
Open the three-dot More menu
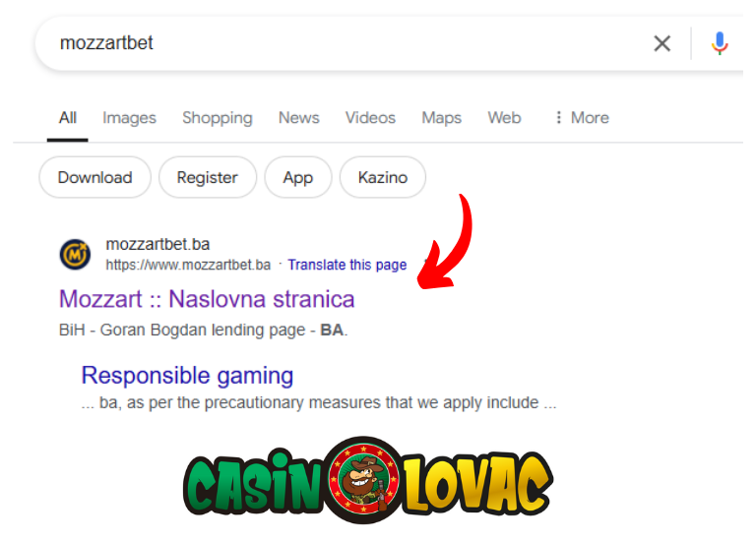(582, 118)
